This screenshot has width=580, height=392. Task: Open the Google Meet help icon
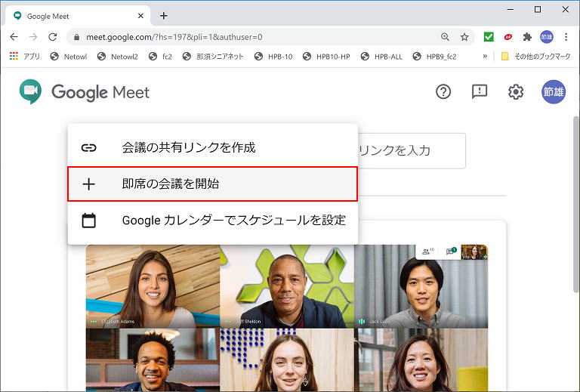pyautogui.click(x=443, y=91)
